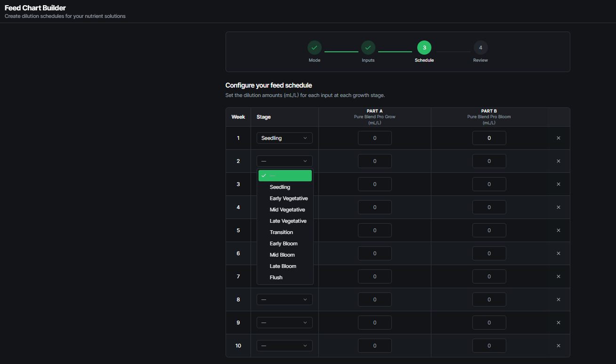This screenshot has height=364, width=616.
Task: Focus the week 8 Part B amount field
Action: click(x=489, y=299)
